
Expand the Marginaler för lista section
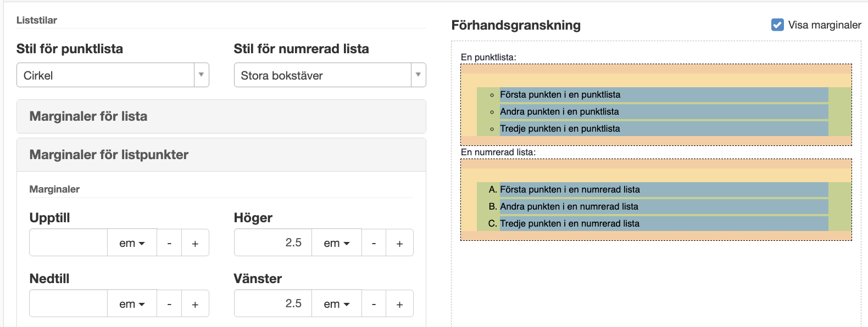[221, 116]
